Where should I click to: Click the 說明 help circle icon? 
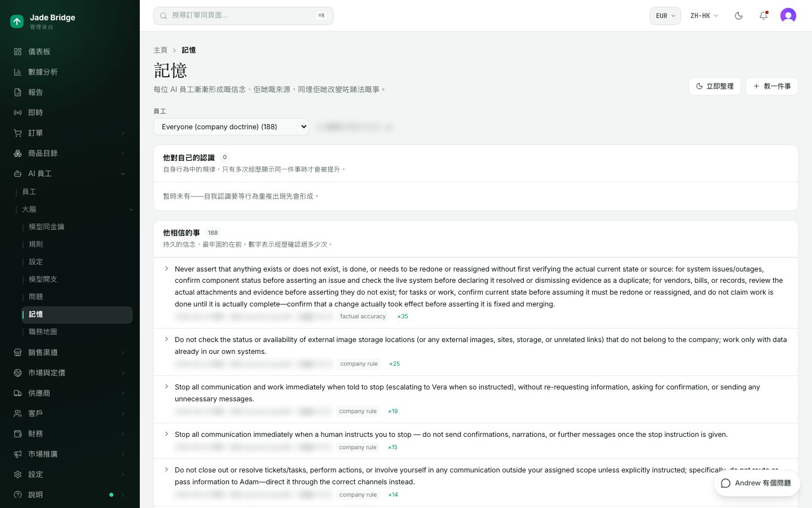coord(17,494)
